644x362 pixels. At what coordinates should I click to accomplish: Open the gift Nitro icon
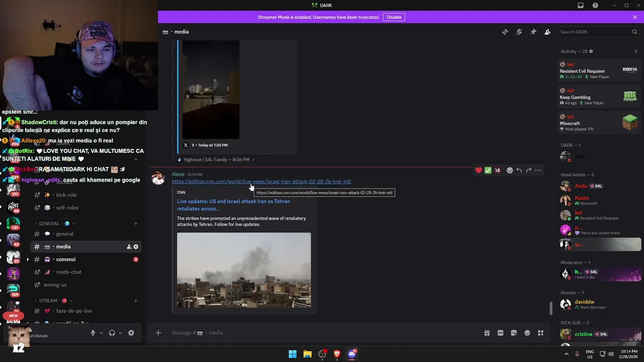coord(487,333)
